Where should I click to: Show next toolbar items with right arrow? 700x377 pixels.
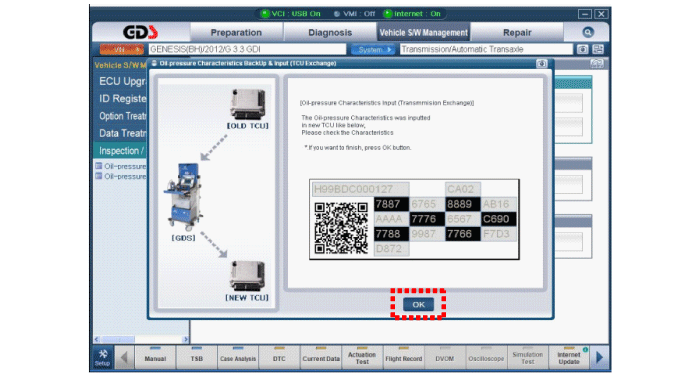tap(600, 357)
